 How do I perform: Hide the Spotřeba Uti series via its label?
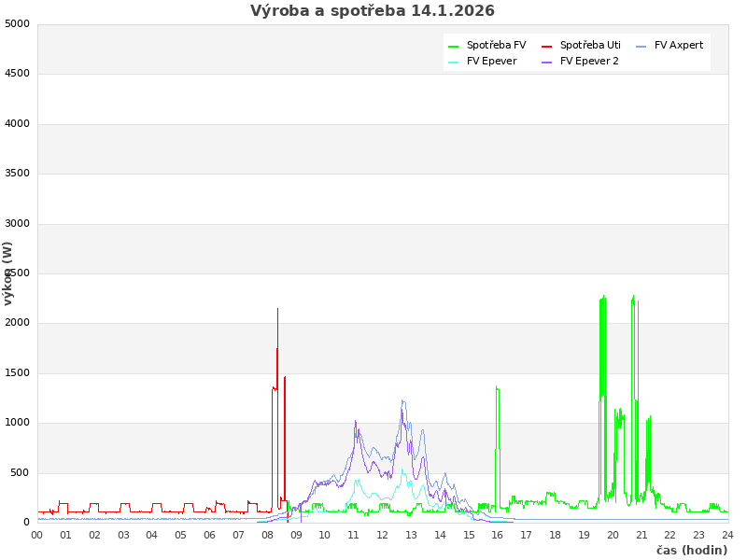click(590, 46)
